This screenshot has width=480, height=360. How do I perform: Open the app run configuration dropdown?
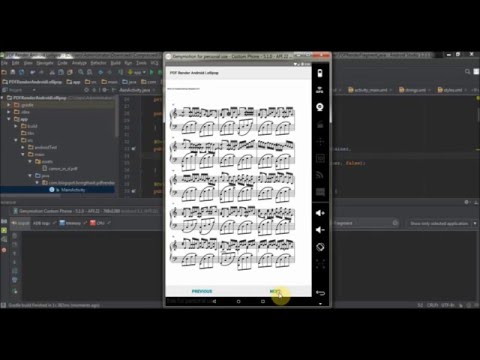pyautogui.click(x=137, y=72)
